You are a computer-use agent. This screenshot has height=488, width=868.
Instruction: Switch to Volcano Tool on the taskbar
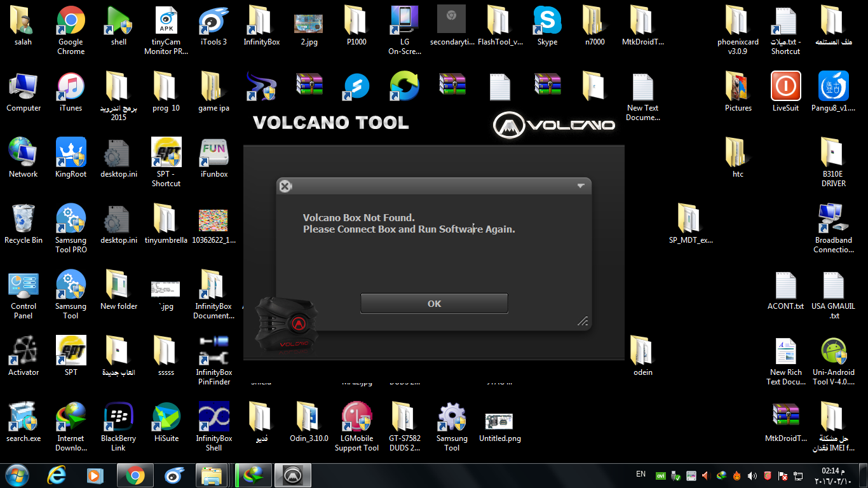pos(292,475)
